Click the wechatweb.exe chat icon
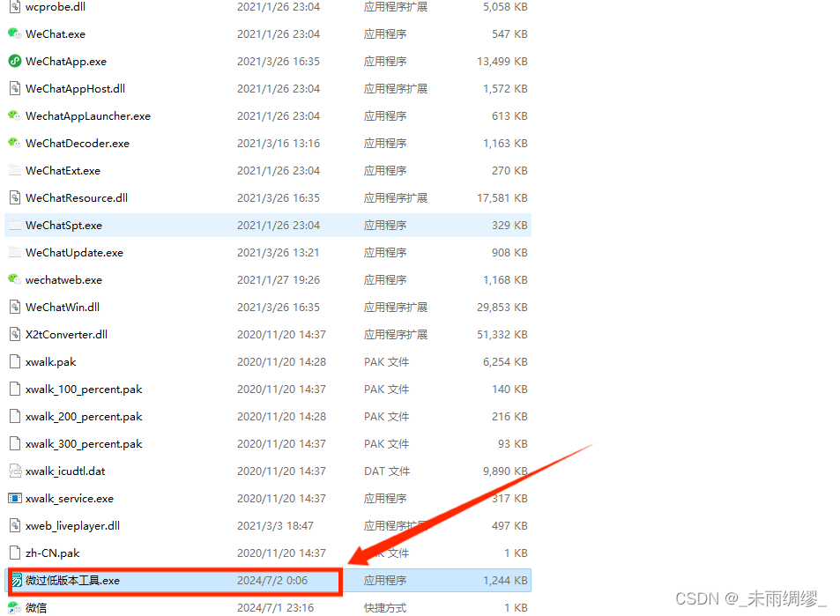 click(x=14, y=279)
